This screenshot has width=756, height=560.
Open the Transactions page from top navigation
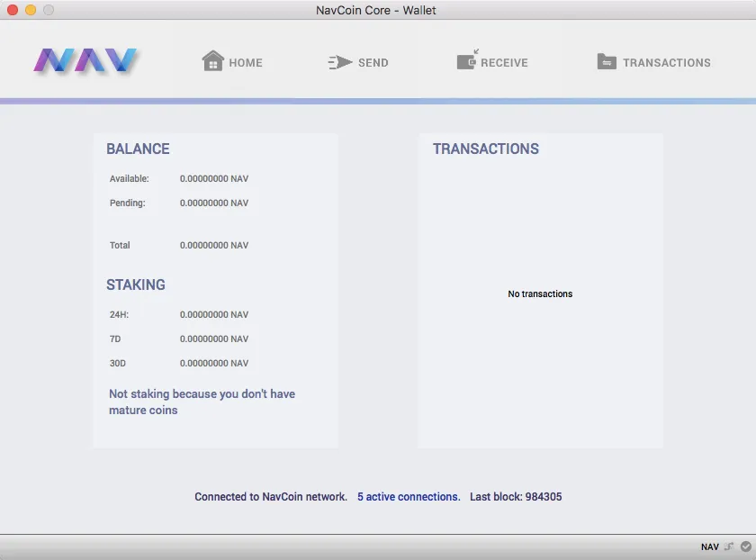coord(653,62)
